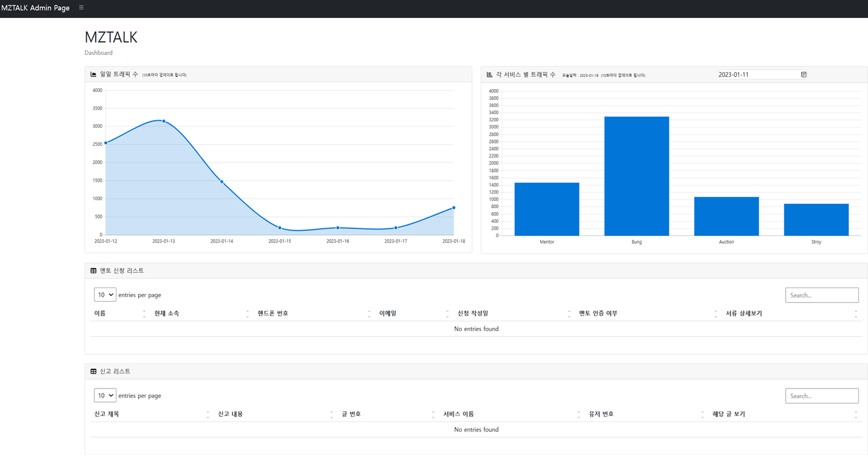Sort the table by 신청 작성일 column
The image size is (868, 456).
(x=514, y=313)
